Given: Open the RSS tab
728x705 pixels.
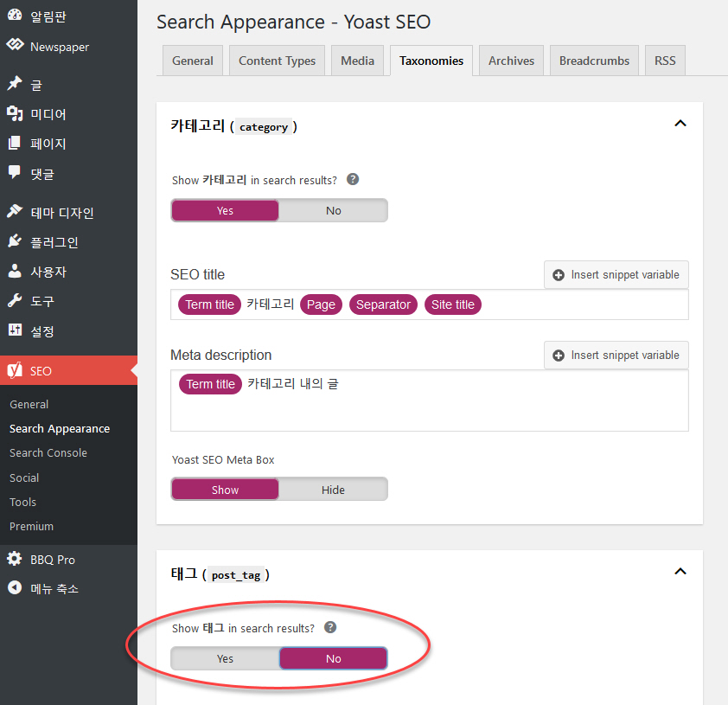Looking at the screenshot, I should [665, 61].
